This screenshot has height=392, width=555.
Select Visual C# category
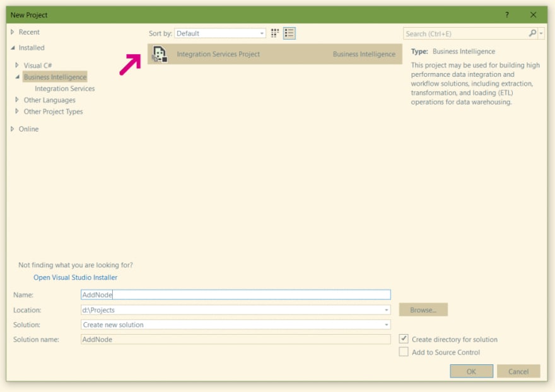click(x=38, y=66)
